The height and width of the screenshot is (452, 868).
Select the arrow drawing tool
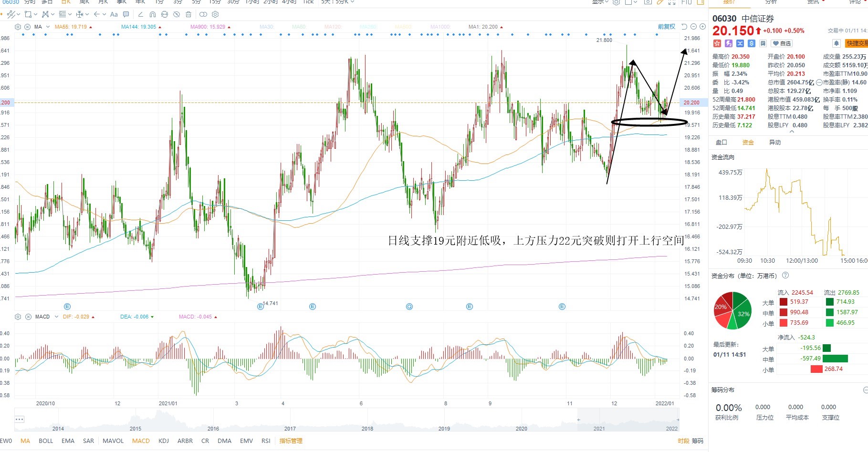pyautogui.click(x=97, y=14)
